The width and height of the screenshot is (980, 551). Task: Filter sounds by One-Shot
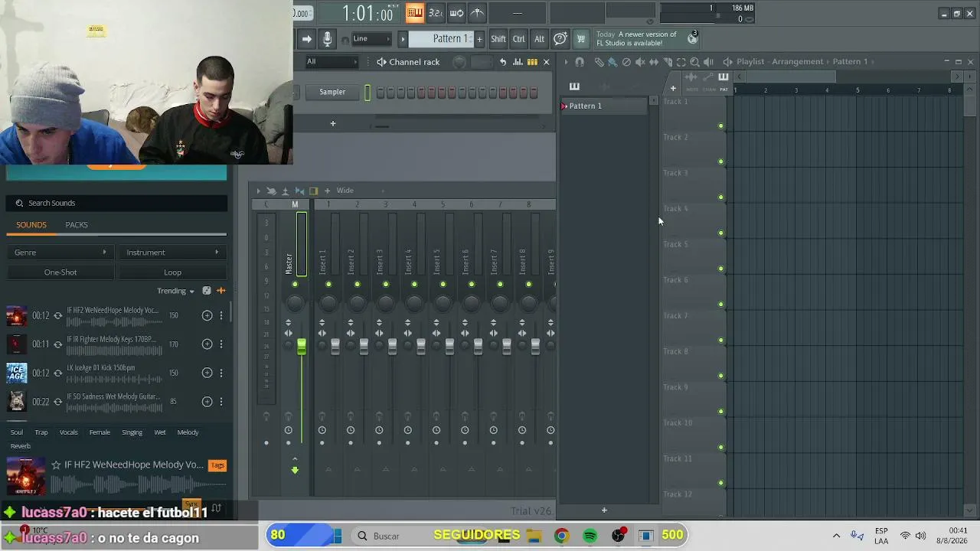click(60, 272)
